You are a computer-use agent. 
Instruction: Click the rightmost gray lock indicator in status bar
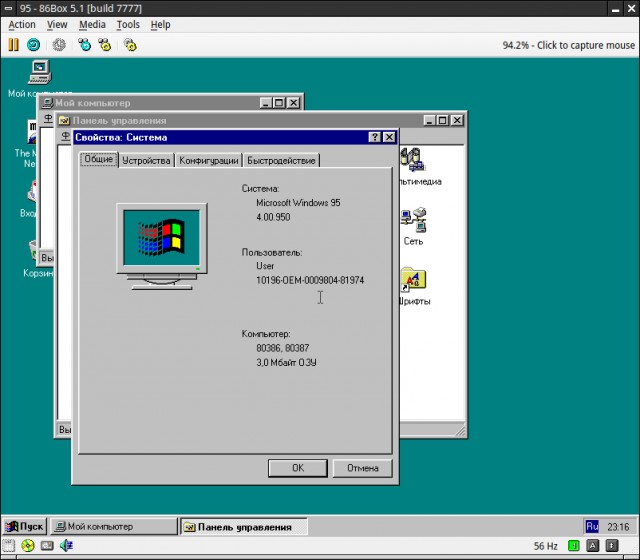(x=611, y=546)
